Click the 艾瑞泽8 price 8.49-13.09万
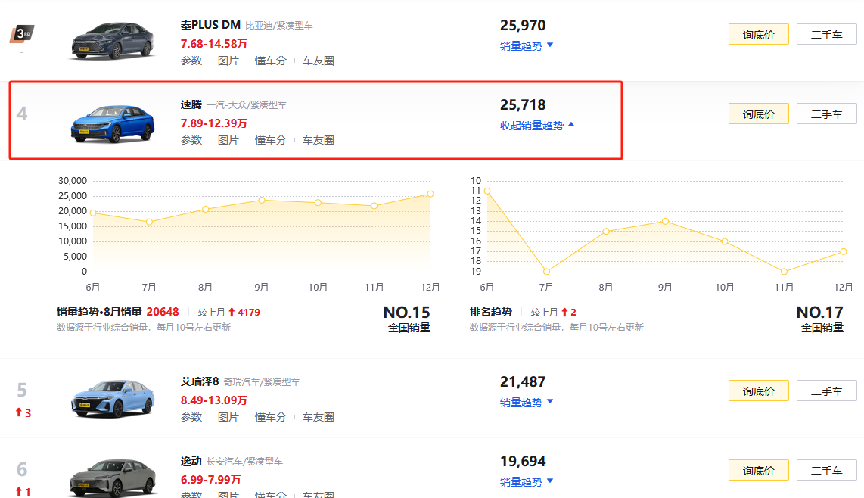Image resolution: width=864 pixels, height=498 pixels. click(214, 400)
